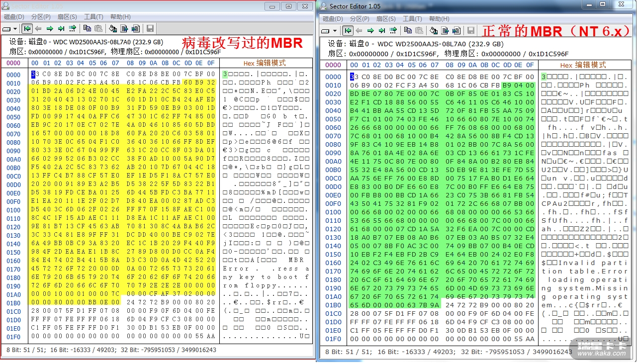
Task: Select row offset 01B0 in right window
Action: coord(333,305)
